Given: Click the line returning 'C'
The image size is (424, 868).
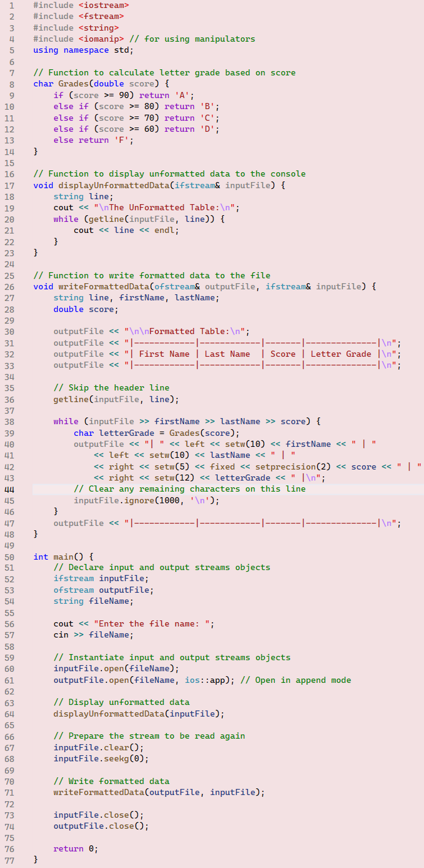Looking at the screenshot, I should pos(136,118).
